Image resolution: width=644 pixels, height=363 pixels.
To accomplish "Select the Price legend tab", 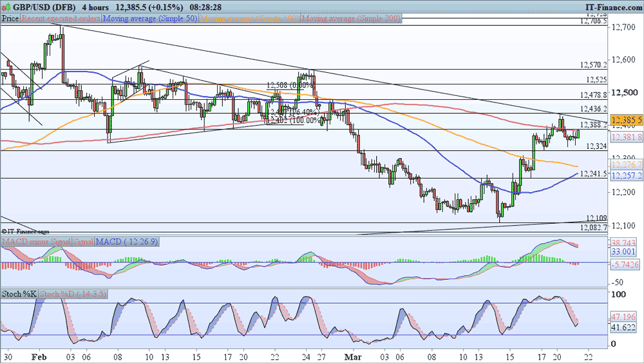I will click(x=10, y=19).
